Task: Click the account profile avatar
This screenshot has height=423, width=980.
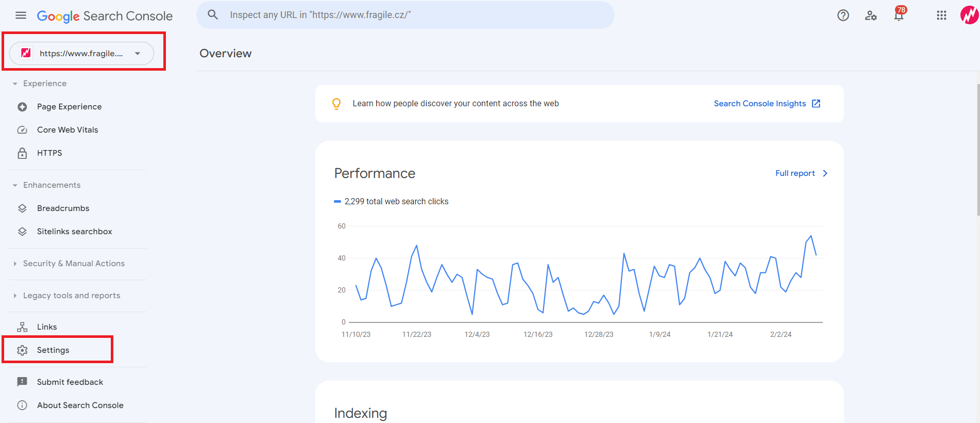Action: point(969,15)
